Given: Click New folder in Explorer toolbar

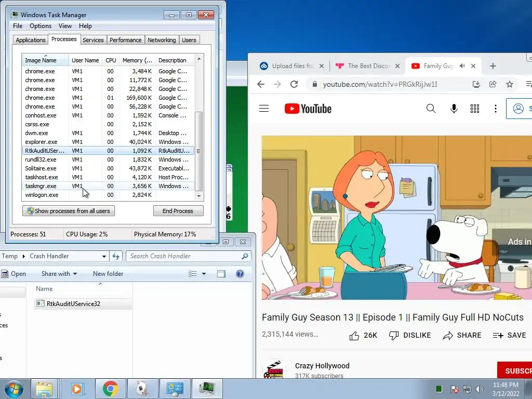Looking at the screenshot, I should [108, 274].
